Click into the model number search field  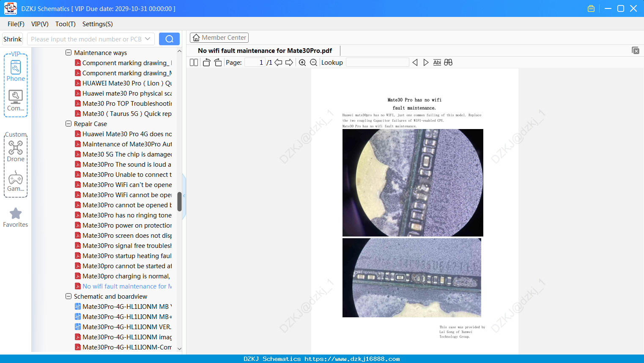86,39
